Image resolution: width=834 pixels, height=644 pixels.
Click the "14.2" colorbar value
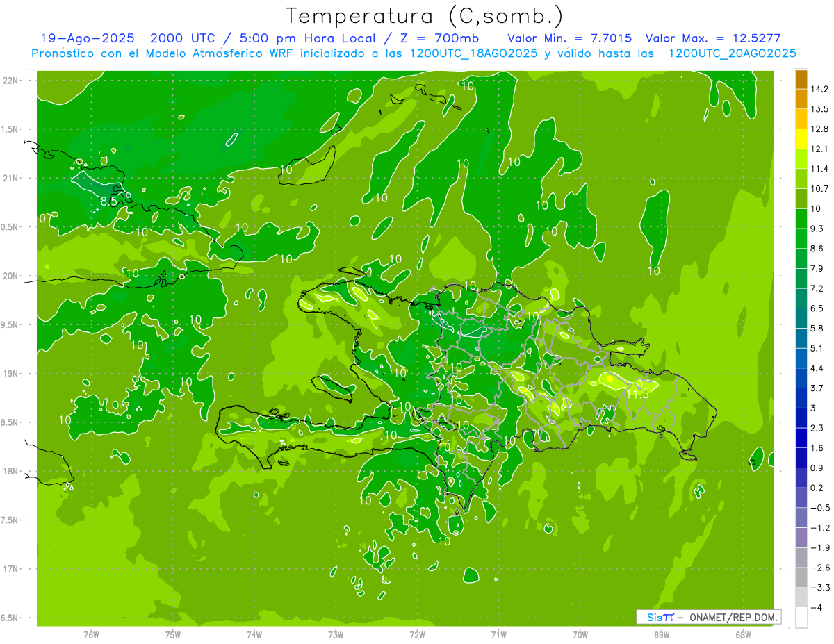[819, 89]
